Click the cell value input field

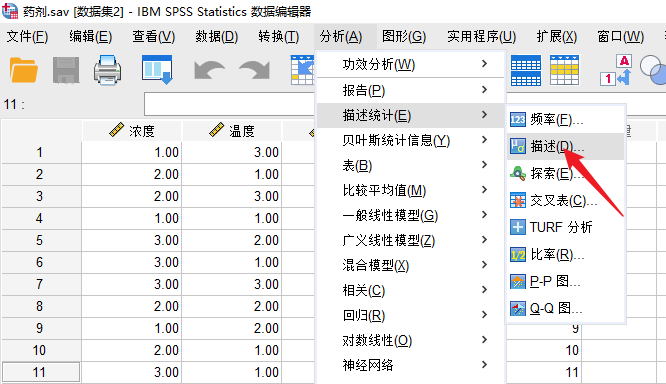(x=229, y=104)
